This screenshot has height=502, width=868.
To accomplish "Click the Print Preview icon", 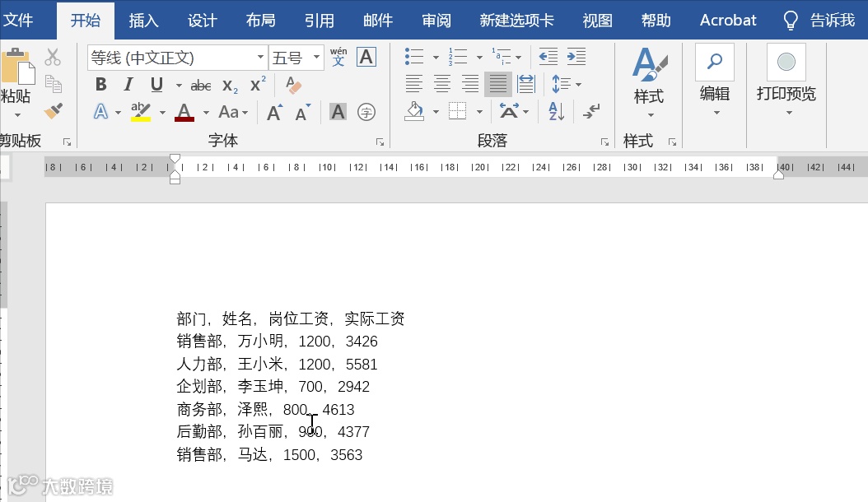I will 786,62.
